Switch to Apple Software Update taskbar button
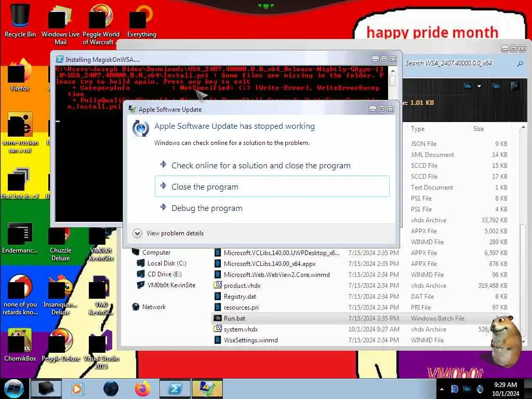Viewport: 532px width, 399px height. coord(207,389)
